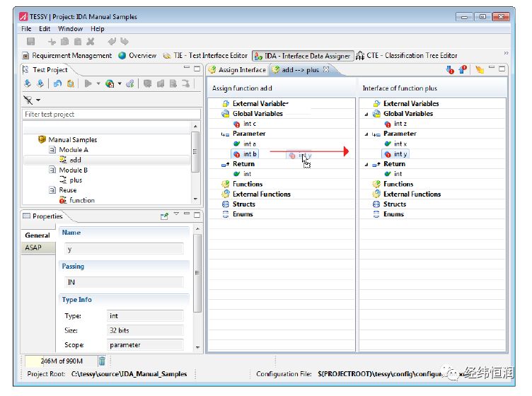Open the Edit menu

pos(45,29)
